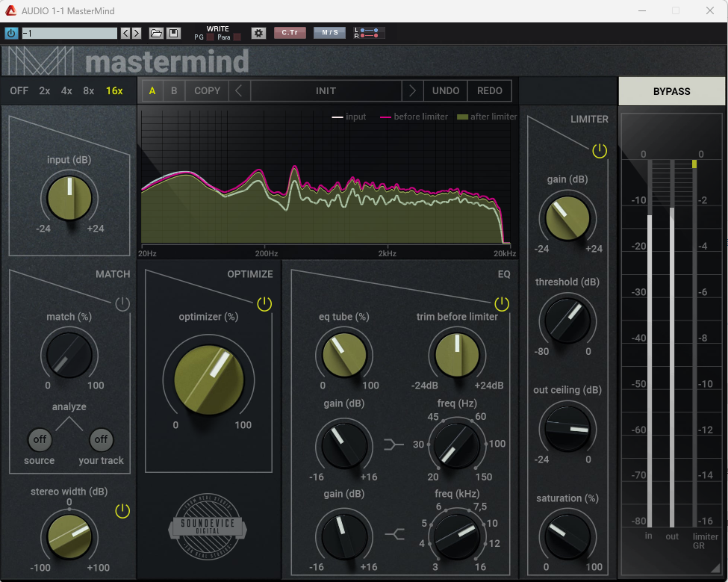Select the A state tab
The width and height of the screenshot is (728, 582).
[152, 90]
